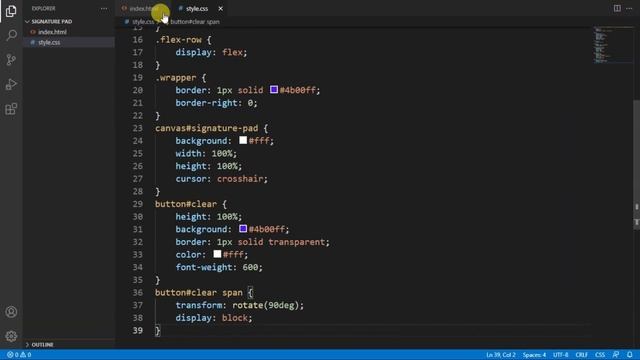Open the notifications bell in status bar
The width and height of the screenshot is (640, 360).
tap(630, 355)
